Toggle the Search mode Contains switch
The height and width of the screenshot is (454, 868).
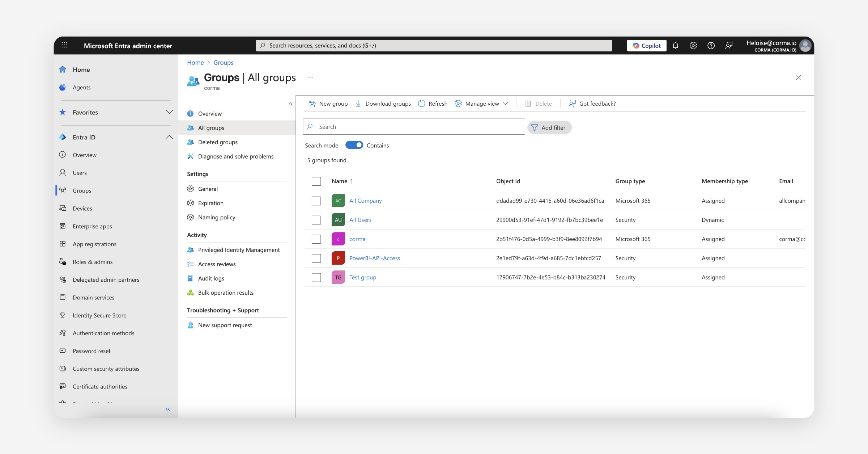tap(354, 145)
